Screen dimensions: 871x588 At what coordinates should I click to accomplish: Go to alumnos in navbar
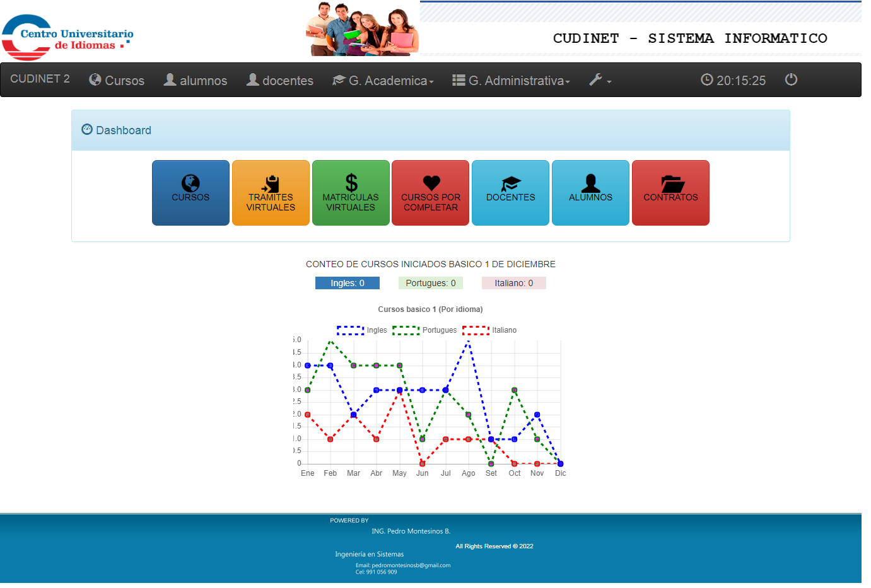[x=196, y=80]
